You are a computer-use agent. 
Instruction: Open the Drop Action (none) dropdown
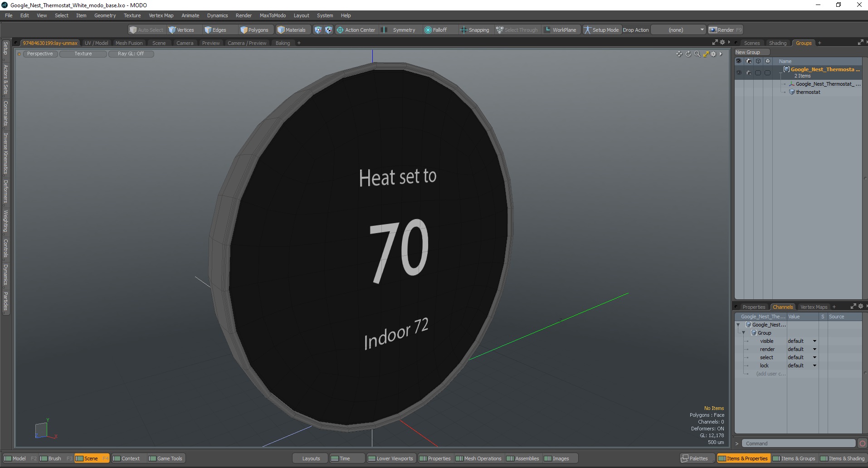point(679,30)
